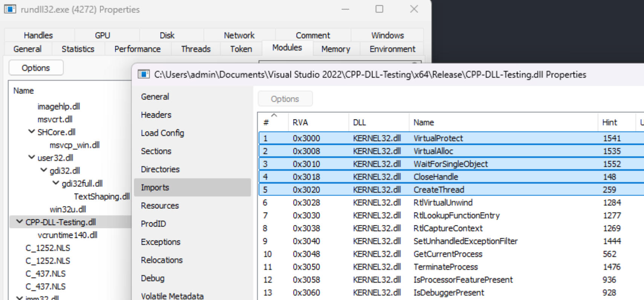
Task: Select the IsDebuggerPresent import row
Action: click(x=451, y=292)
